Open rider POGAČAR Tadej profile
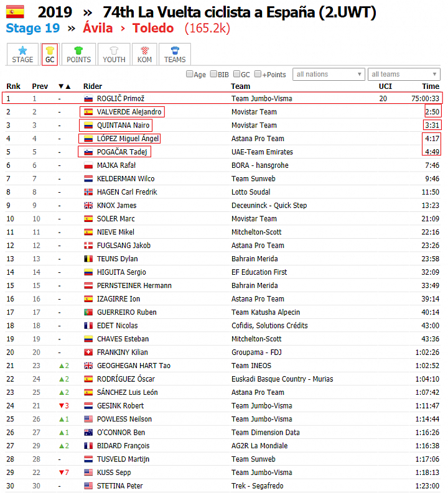The width and height of the screenshot is (448, 493). tap(122, 152)
